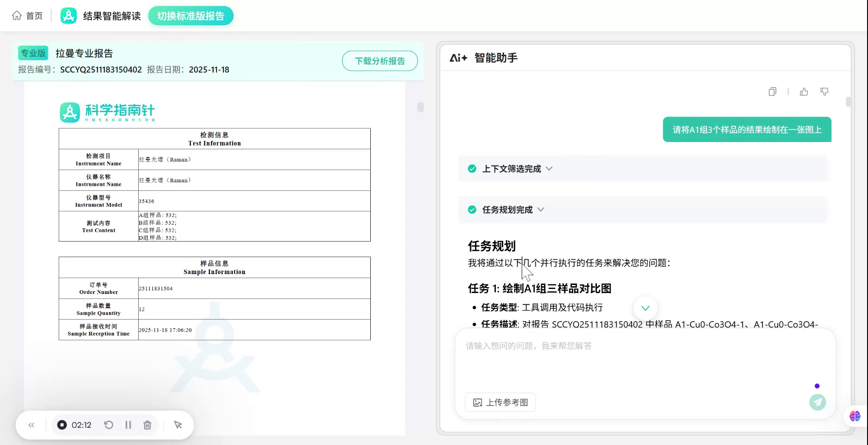This screenshot has width=868, height=445.
Task: Click the brain icon at bottom right
Action: pyautogui.click(x=854, y=416)
